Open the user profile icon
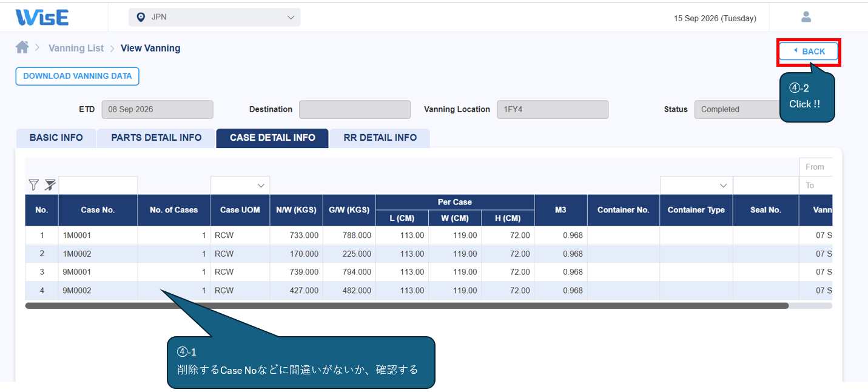 tap(806, 17)
